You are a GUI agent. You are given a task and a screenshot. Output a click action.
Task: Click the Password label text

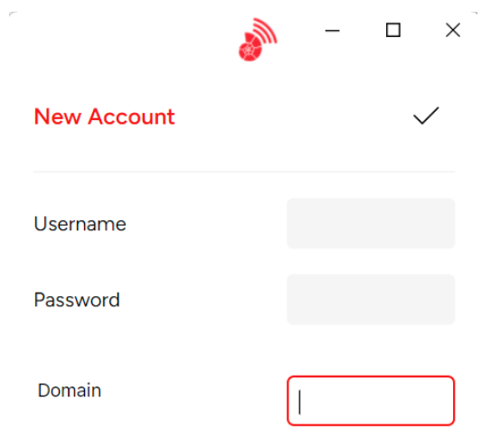point(77,300)
